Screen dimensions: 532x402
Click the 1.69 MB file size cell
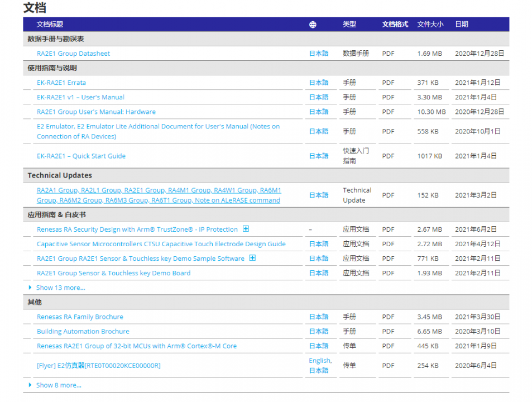click(x=429, y=53)
